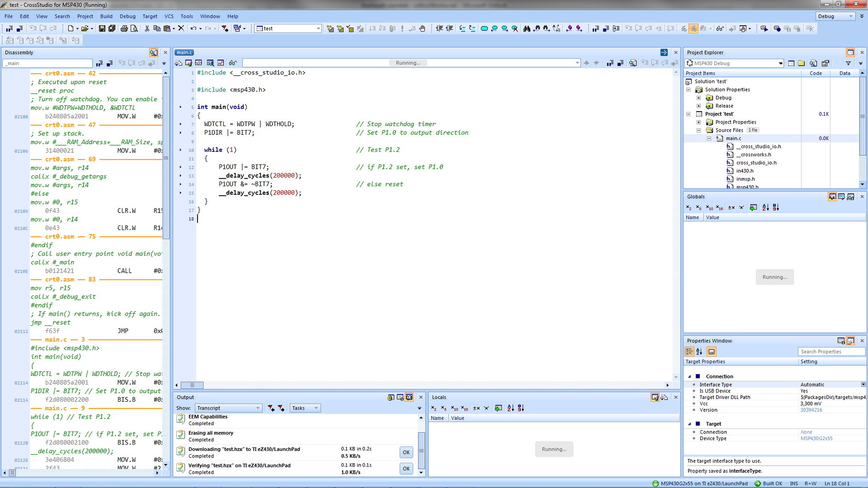Click the hand Stop Build icon

coord(422,29)
